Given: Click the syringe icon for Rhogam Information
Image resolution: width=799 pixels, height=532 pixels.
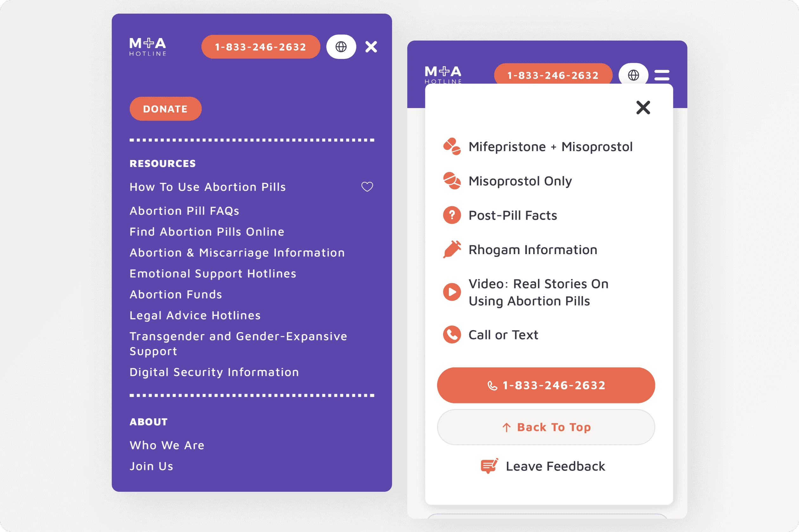Looking at the screenshot, I should 452,250.
